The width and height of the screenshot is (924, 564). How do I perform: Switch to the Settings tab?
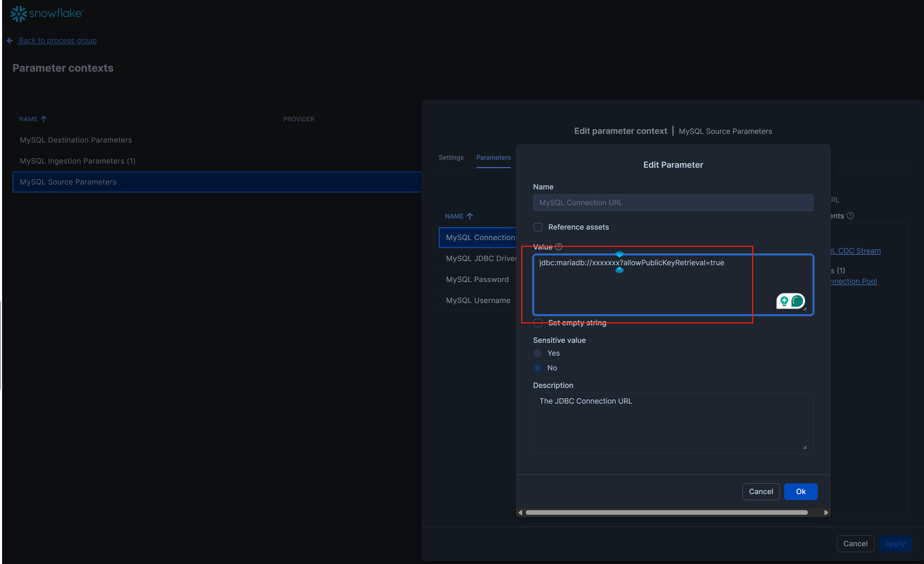click(x=451, y=157)
